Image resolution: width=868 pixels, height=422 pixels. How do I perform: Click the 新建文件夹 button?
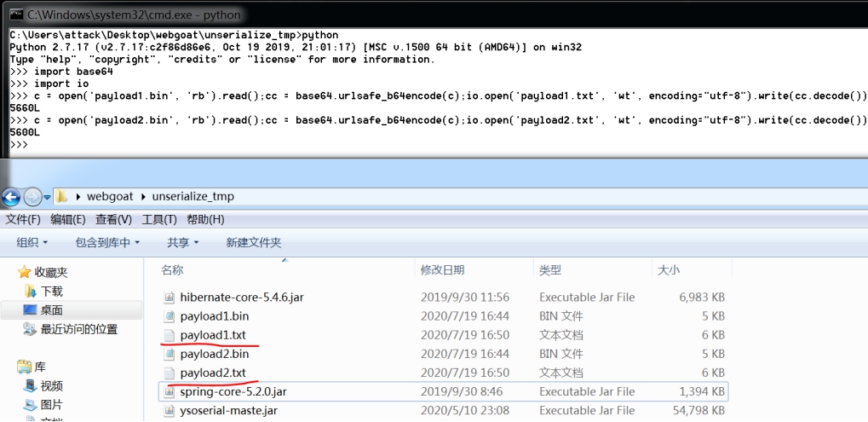pos(254,243)
